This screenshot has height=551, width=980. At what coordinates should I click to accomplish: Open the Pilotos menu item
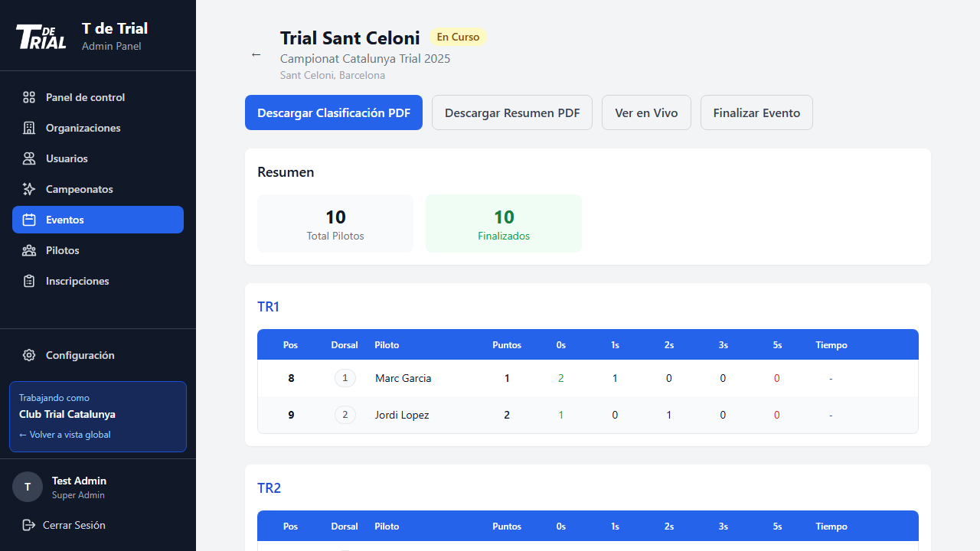62,250
